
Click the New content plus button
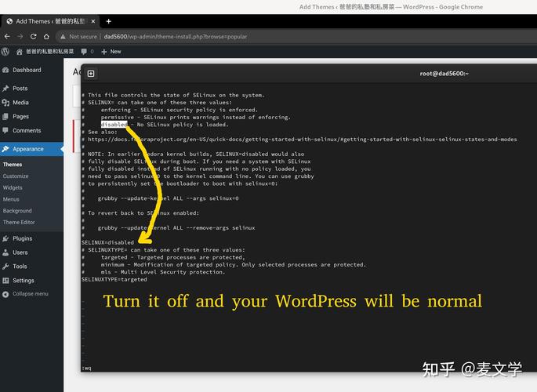tap(111, 52)
